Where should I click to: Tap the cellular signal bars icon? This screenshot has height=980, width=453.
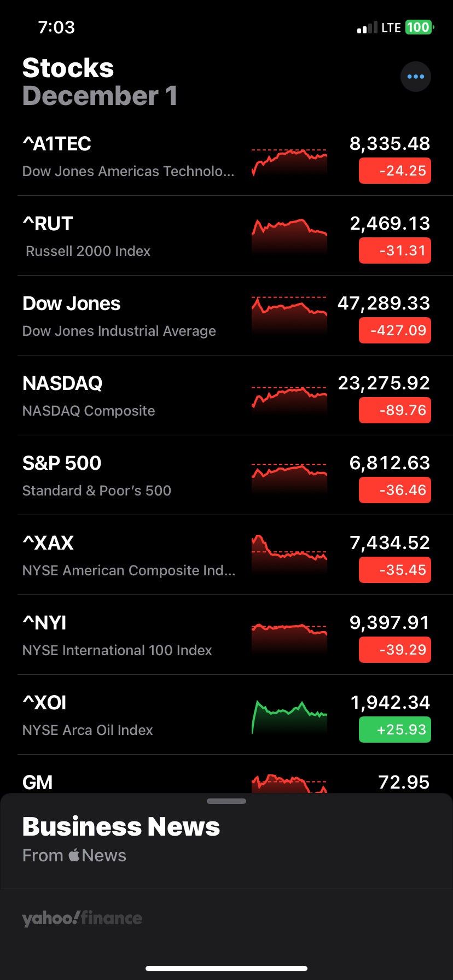click(367, 28)
